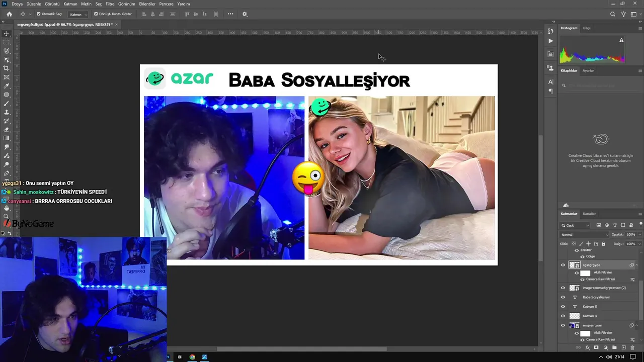
Task: Click the new adjustment layer icon
Action: (x=605, y=347)
